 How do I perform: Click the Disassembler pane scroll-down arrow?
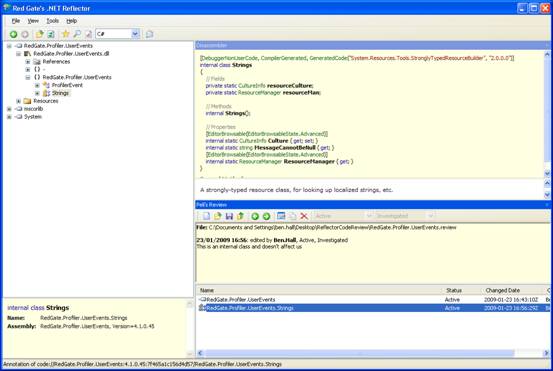point(547,174)
